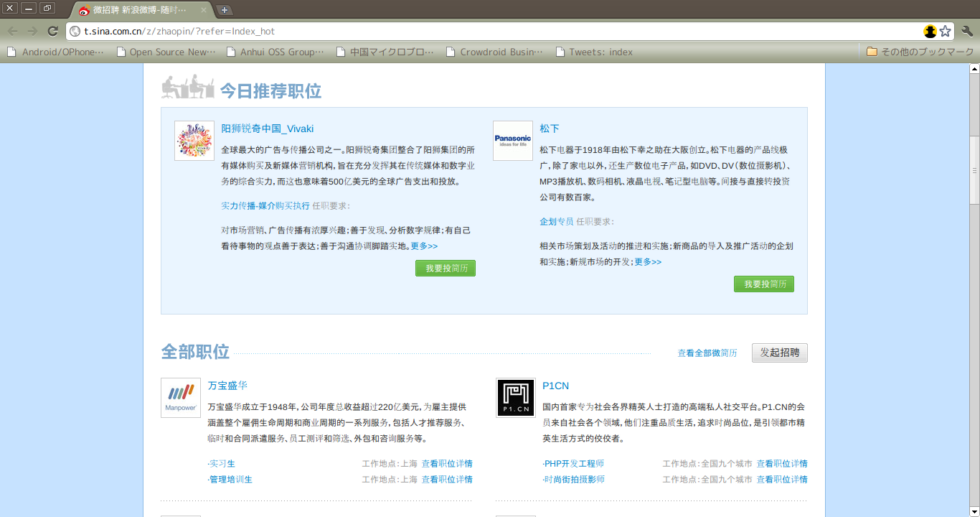980x517 pixels.
Task: Click the browser forward arrow
Action: pyautogui.click(x=32, y=31)
